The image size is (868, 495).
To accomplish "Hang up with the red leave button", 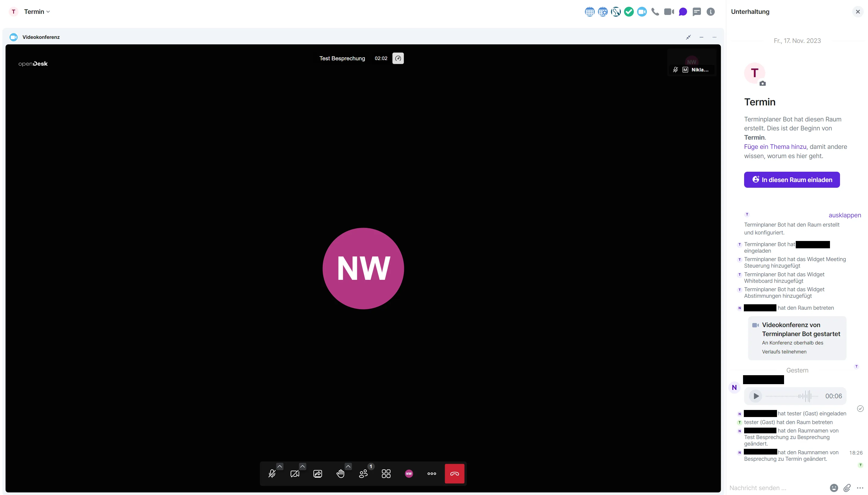I will [455, 474].
